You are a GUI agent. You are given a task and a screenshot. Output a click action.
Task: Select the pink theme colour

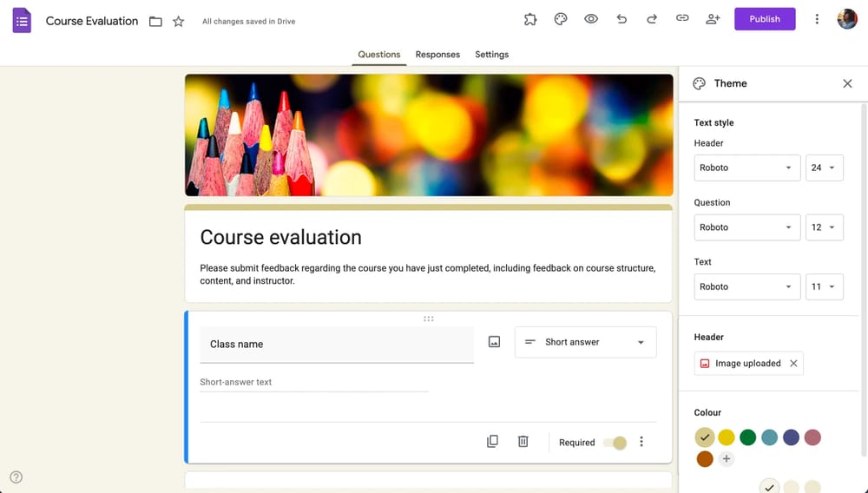[812, 437]
